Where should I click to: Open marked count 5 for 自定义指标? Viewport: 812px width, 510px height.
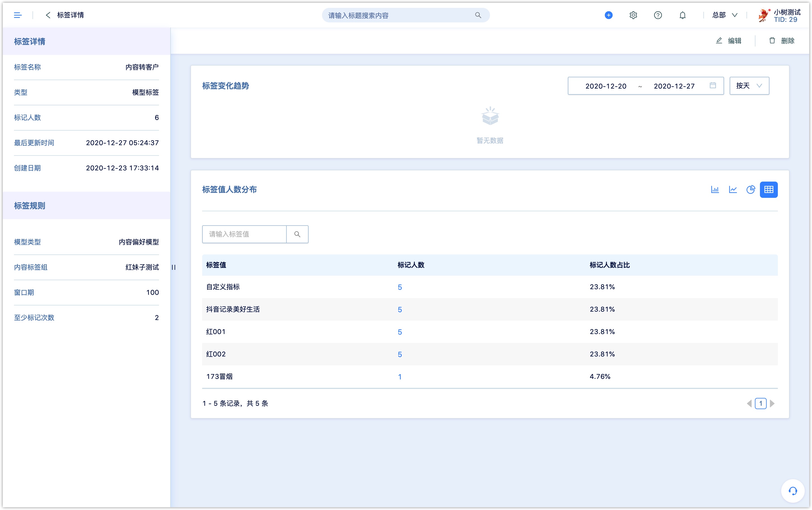(x=400, y=287)
